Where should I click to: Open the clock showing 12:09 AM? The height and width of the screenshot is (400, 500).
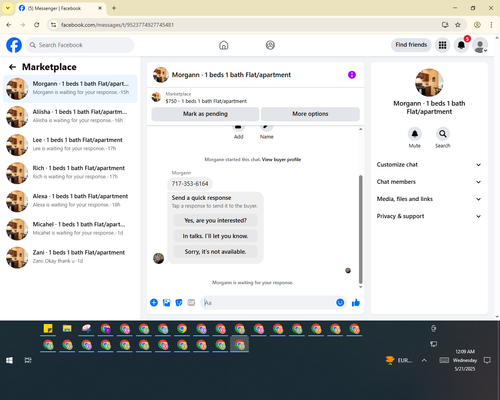465,360
